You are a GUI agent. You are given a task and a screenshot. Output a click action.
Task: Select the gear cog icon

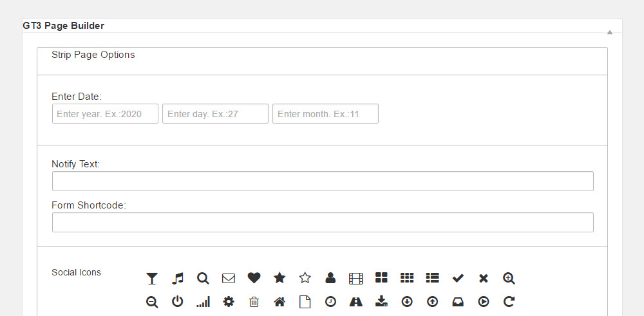(229, 301)
